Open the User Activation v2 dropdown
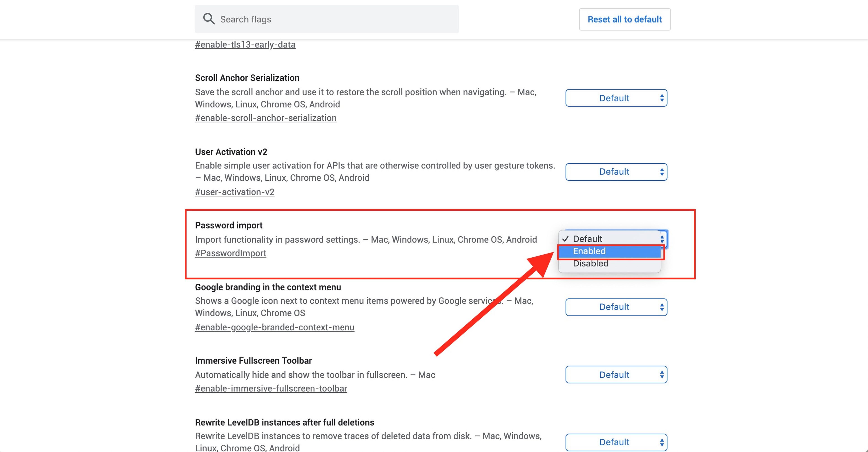The height and width of the screenshot is (452, 868). [616, 172]
